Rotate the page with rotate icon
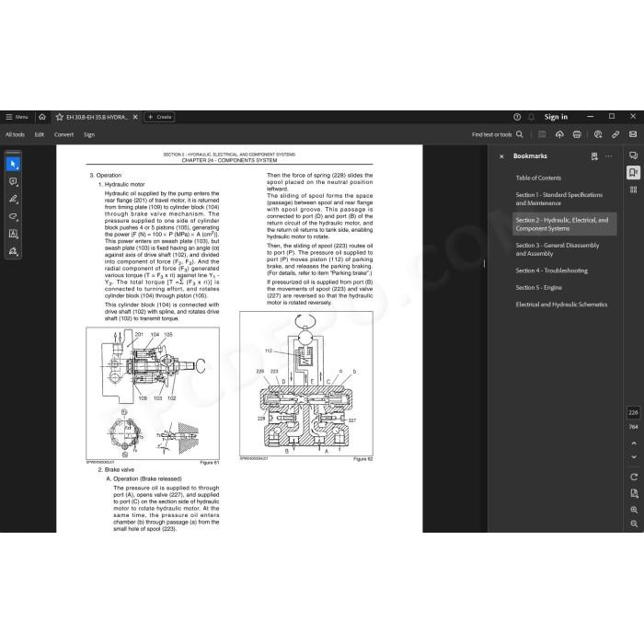This screenshot has height=644, width=644. pos(634,477)
